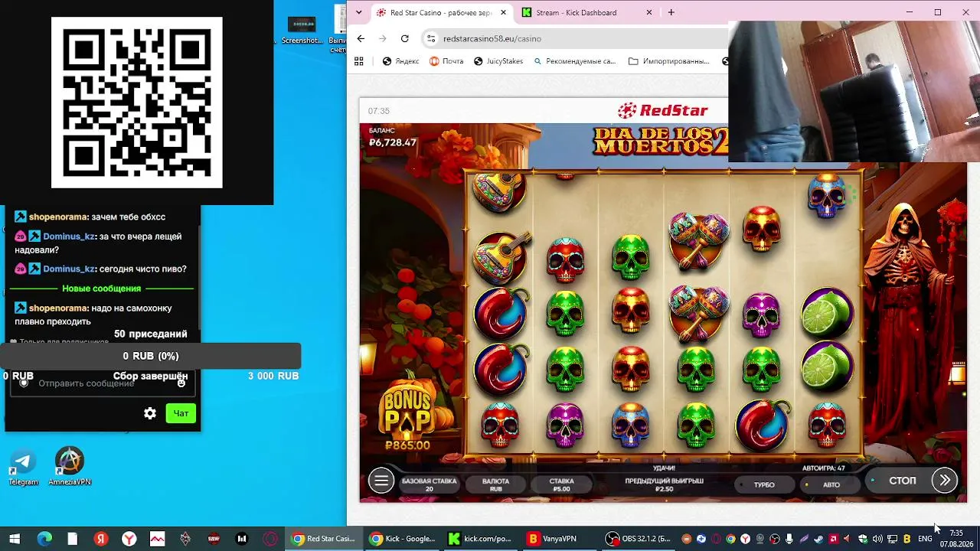Click the 50 приседаний goal title
980x551 pixels.
[x=151, y=334]
